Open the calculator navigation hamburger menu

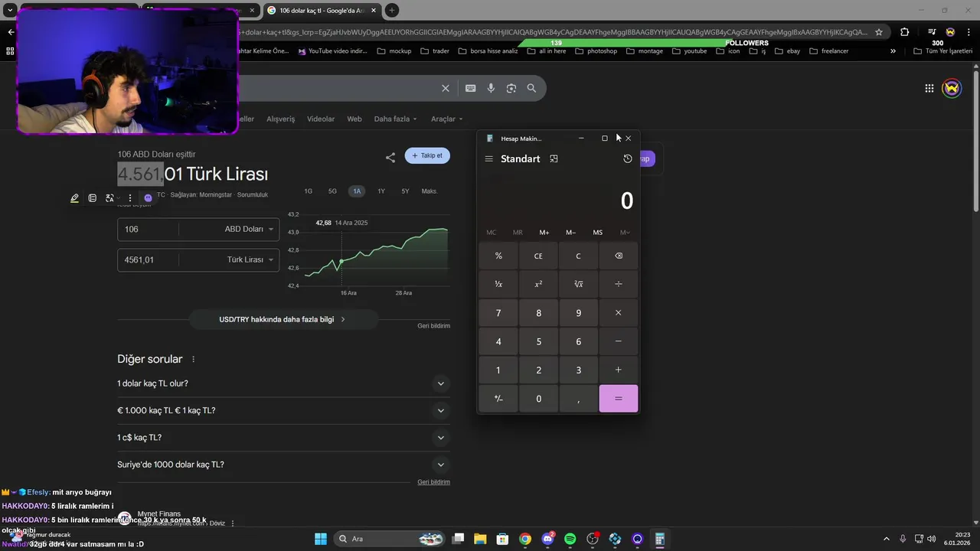pyautogui.click(x=488, y=159)
